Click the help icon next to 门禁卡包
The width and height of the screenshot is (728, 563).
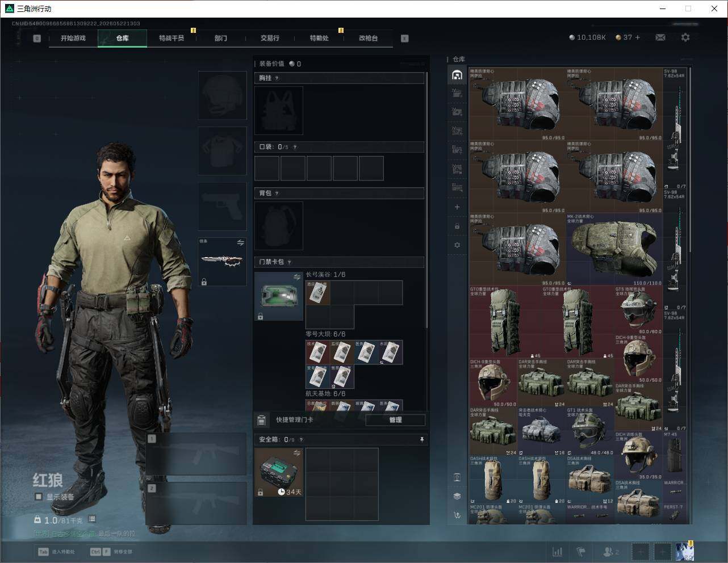(290, 262)
